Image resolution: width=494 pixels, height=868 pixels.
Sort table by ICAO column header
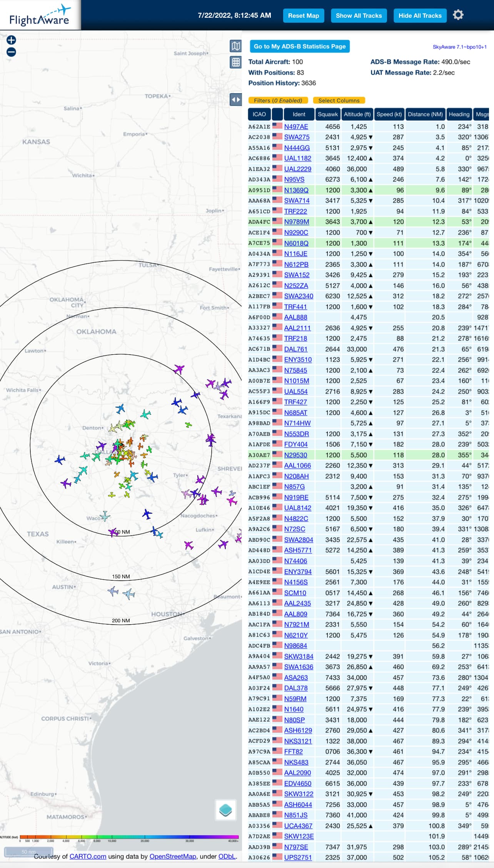coord(259,114)
